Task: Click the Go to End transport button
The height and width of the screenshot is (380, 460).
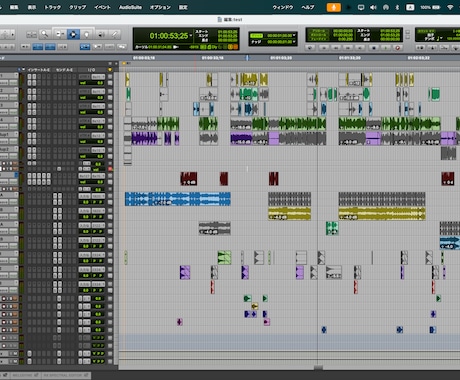Action: [360, 48]
